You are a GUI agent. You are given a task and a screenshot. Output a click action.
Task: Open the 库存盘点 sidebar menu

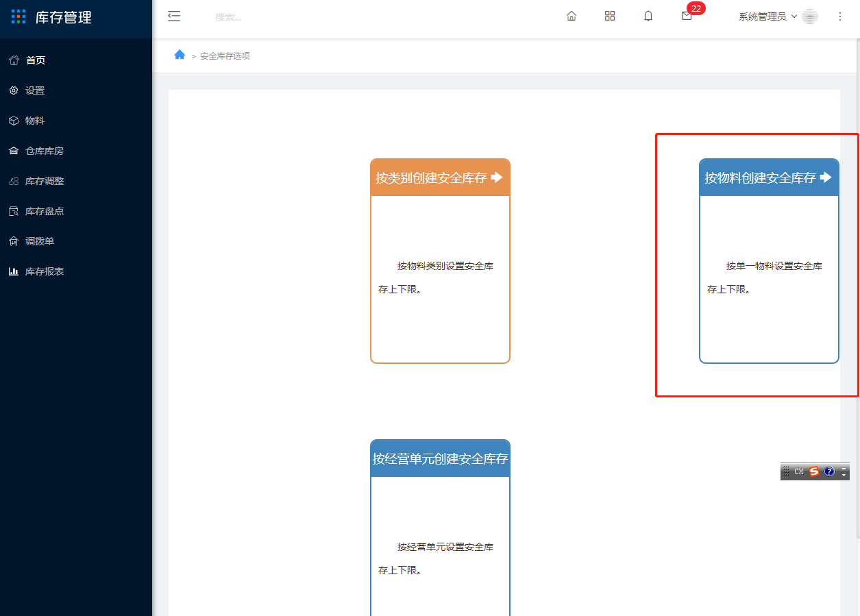coord(76,211)
